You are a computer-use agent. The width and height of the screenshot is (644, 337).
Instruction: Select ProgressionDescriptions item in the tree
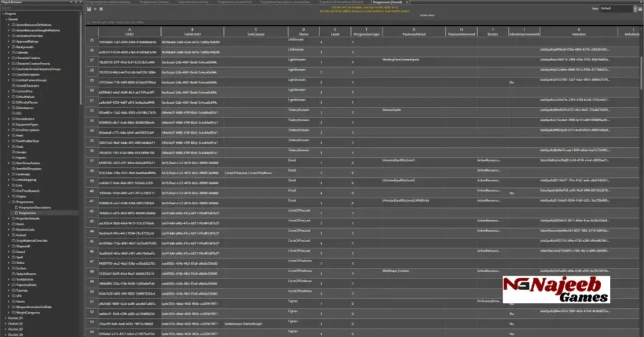pyautogui.click(x=35, y=207)
